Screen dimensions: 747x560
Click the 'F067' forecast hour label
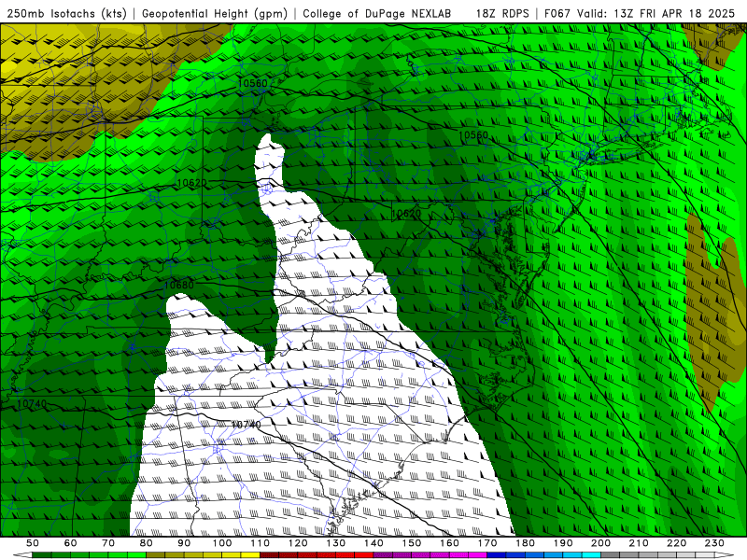557,13
